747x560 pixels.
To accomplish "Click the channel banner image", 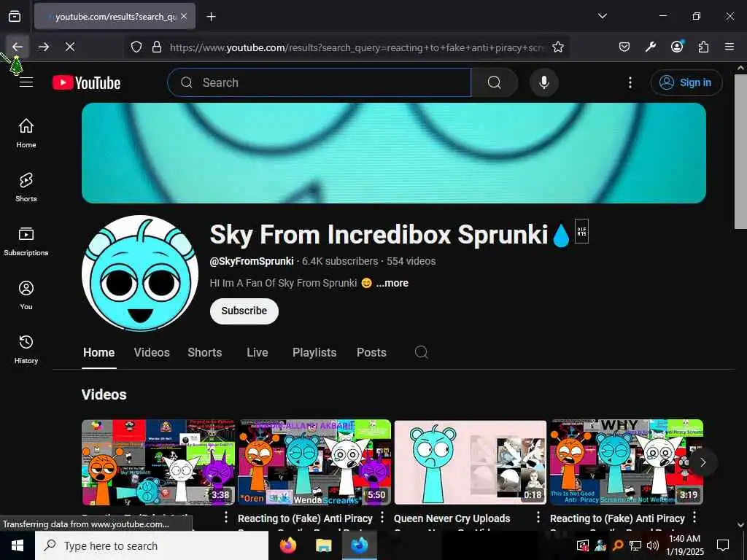I will (x=393, y=153).
